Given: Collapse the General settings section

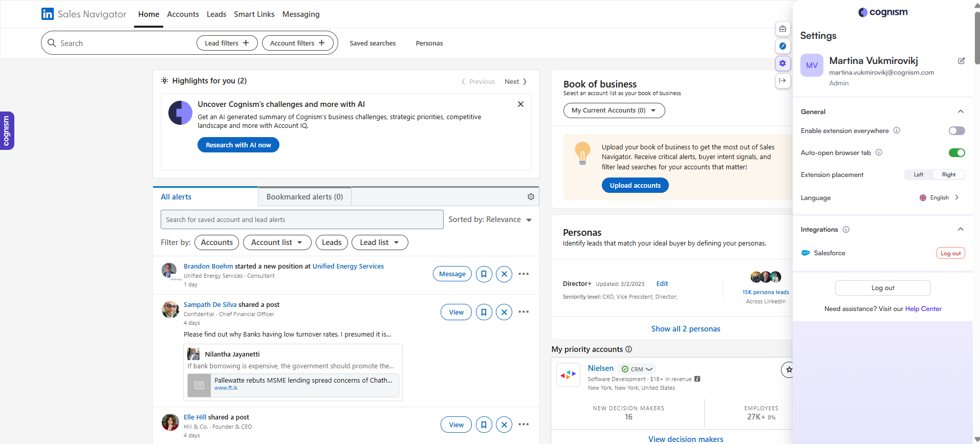Looking at the screenshot, I should pos(960,112).
